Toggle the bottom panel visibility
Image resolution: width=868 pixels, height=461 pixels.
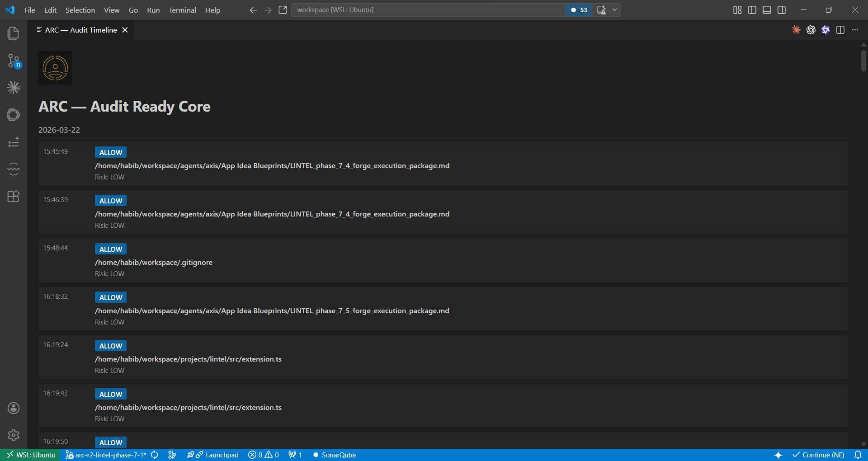(767, 9)
